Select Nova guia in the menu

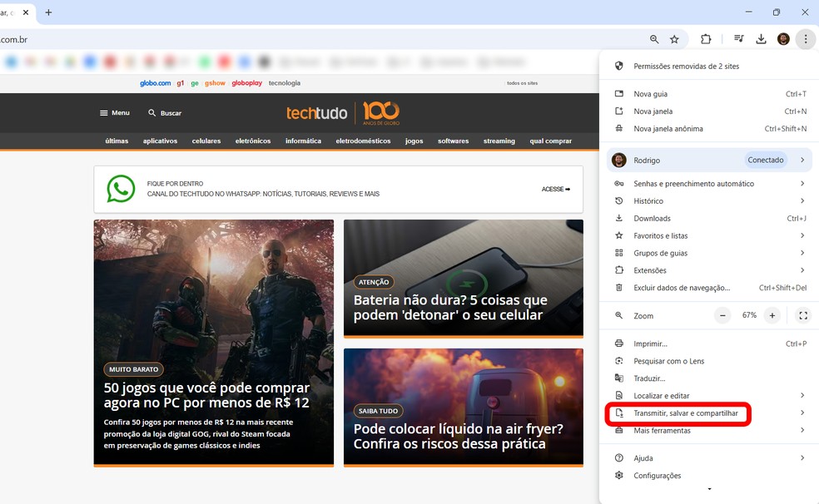710,94
